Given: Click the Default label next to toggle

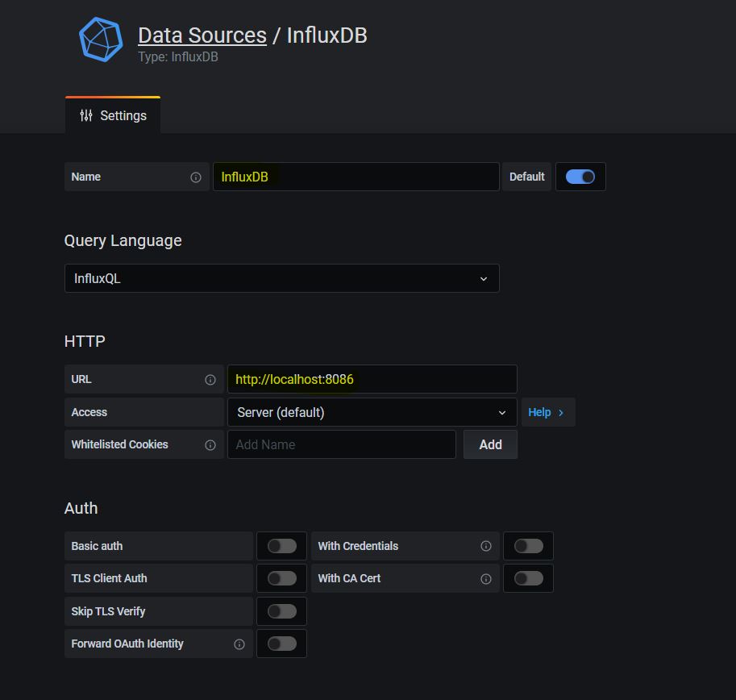Looking at the screenshot, I should pos(526,177).
